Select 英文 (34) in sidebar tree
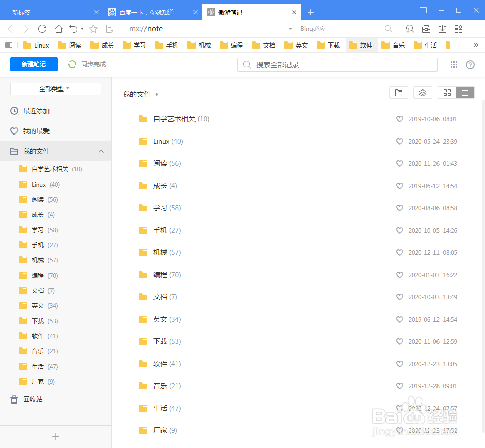Image resolution: width=485 pixels, height=448 pixels. (56, 305)
